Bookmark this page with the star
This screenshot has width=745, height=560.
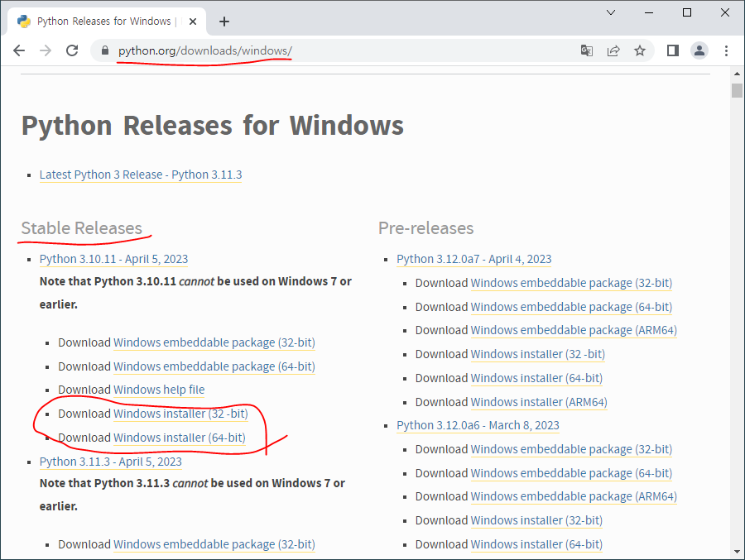(x=640, y=50)
